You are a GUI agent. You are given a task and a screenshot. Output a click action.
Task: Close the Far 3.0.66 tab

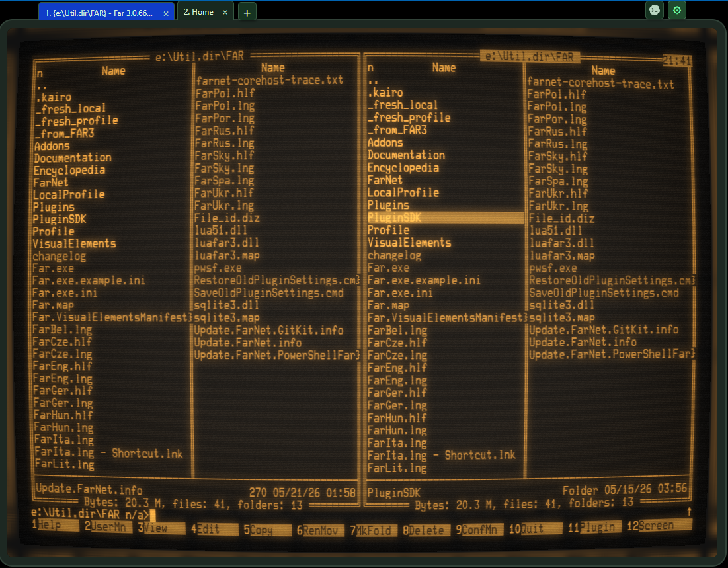pyautogui.click(x=166, y=13)
